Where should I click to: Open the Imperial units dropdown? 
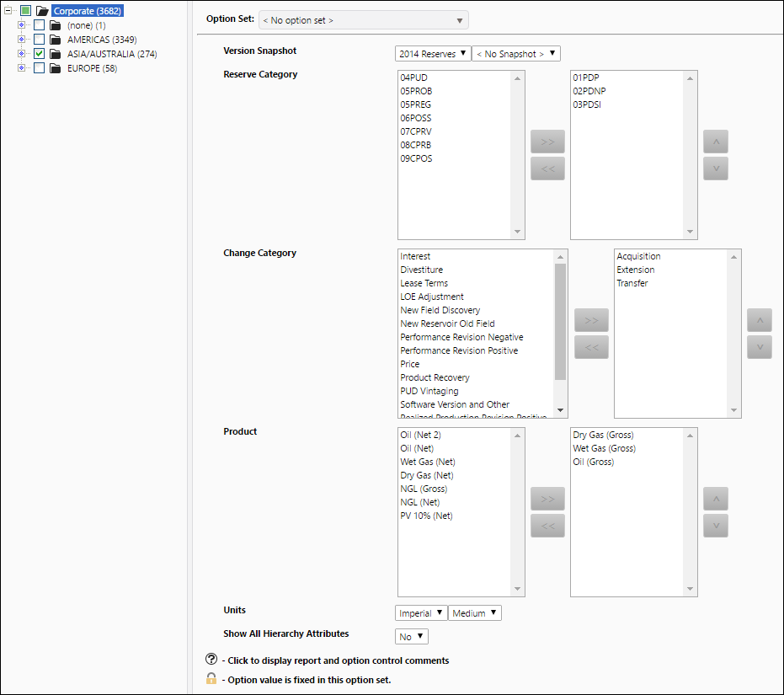click(420, 613)
